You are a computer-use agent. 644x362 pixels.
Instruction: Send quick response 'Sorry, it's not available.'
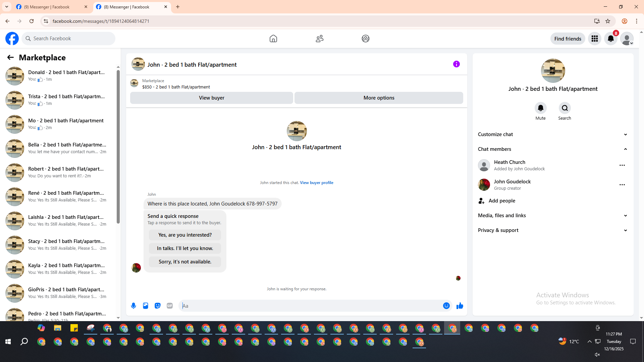click(185, 262)
